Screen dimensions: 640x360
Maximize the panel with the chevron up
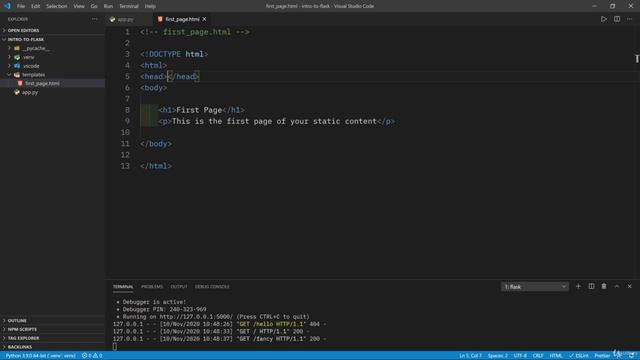pyautogui.click(x=617, y=287)
